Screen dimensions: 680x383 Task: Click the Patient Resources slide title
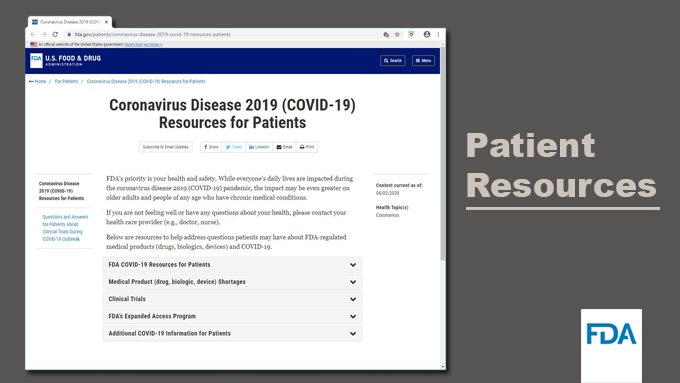(x=561, y=165)
